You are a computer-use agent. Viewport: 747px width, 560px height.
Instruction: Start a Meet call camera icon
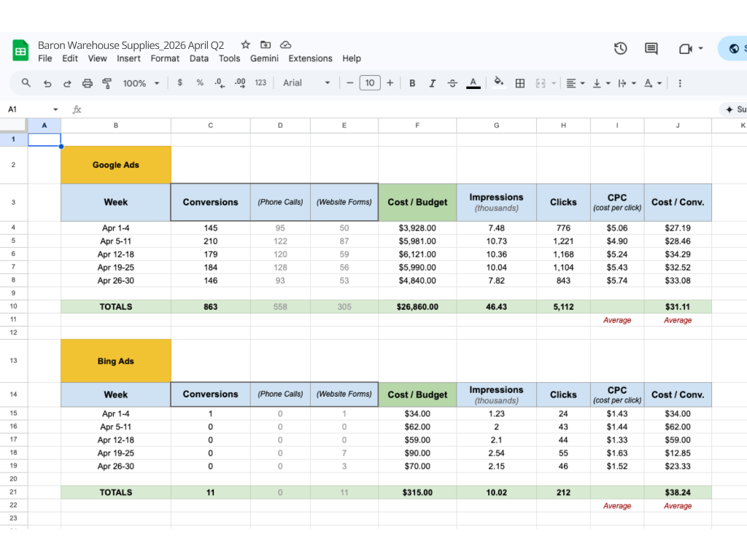click(x=686, y=49)
